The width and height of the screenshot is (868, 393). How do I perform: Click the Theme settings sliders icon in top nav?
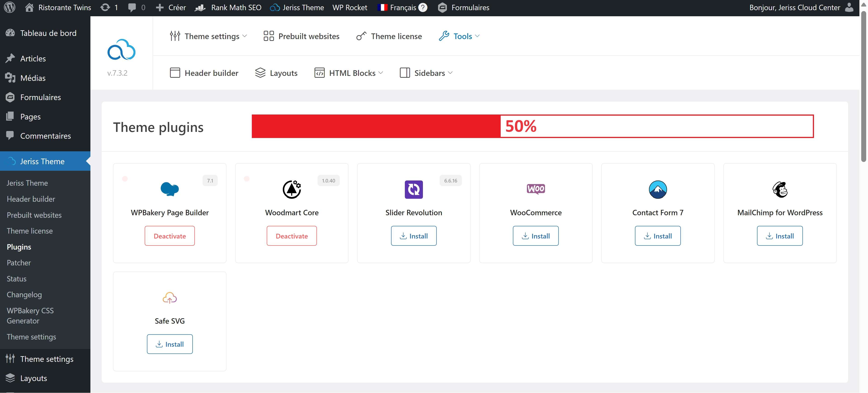coord(175,36)
